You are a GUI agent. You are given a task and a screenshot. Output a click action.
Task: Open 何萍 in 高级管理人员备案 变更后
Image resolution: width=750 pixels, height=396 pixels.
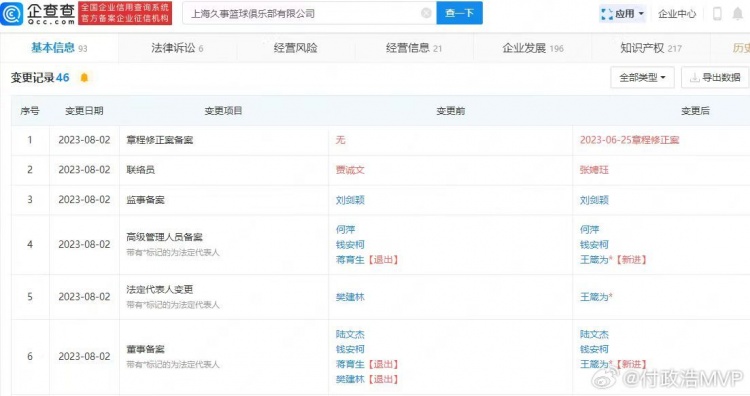coord(589,230)
